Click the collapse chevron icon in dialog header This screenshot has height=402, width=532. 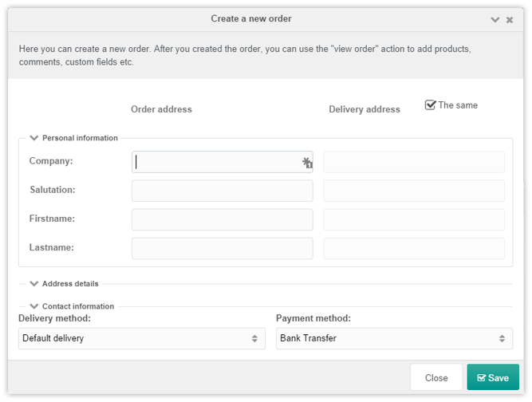pos(495,20)
